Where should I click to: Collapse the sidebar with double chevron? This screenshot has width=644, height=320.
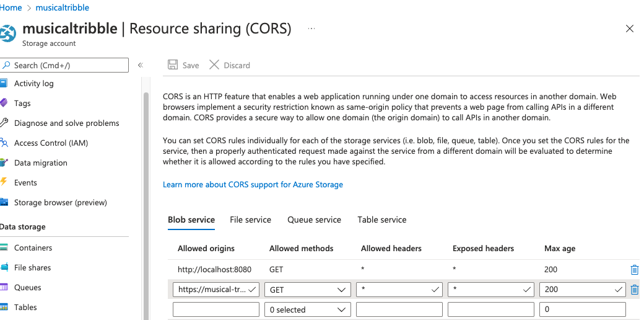pos(141,65)
